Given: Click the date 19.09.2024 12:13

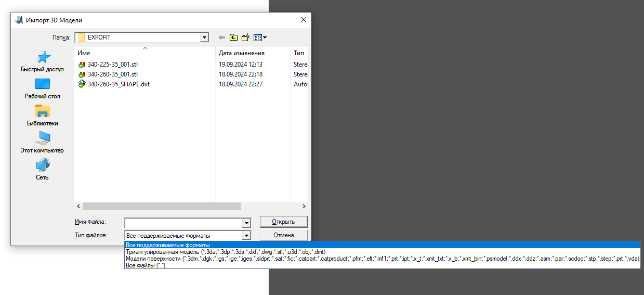Looking at the screenshot, I should (x=241, y=65).
